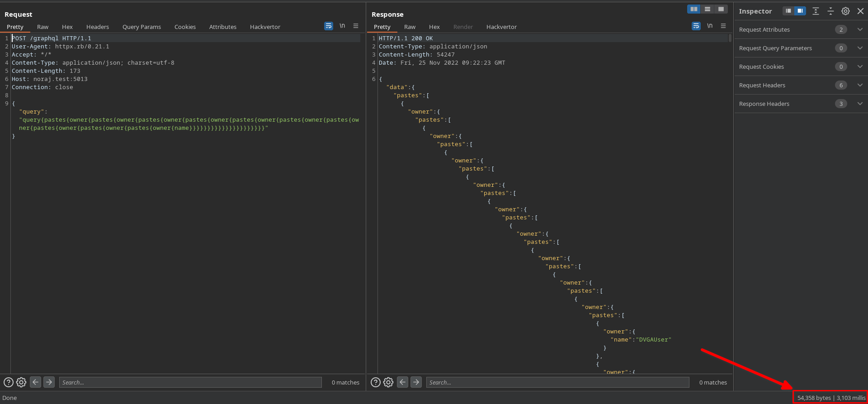
Task: Go to next match in Request search
Action: [49, 382]
